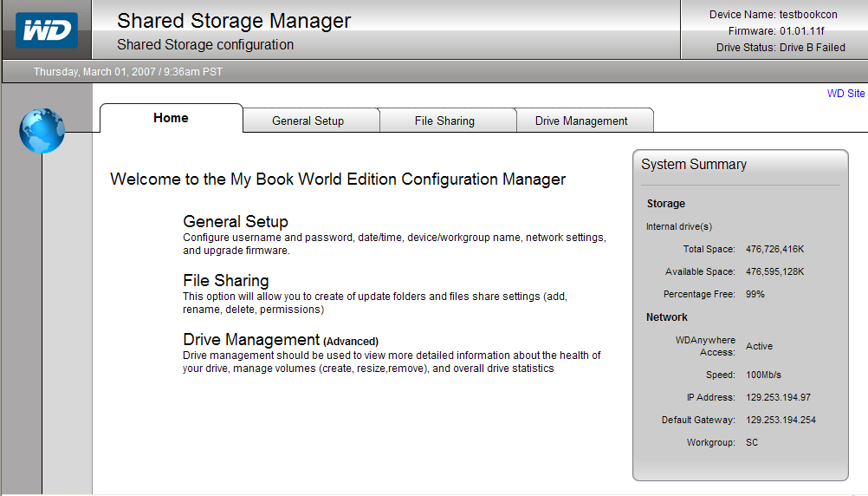Open the General Setup heading link

(x=236, y=221)
